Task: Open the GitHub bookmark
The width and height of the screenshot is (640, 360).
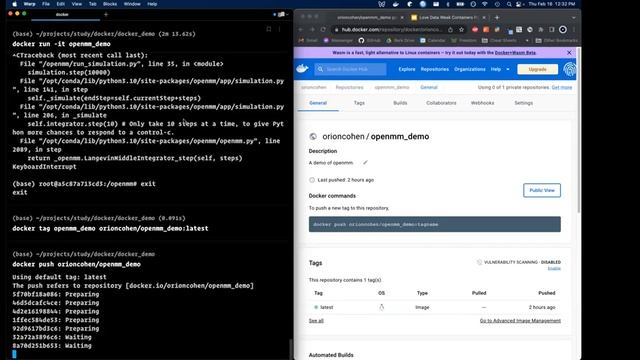Action: tap(369, 40)
